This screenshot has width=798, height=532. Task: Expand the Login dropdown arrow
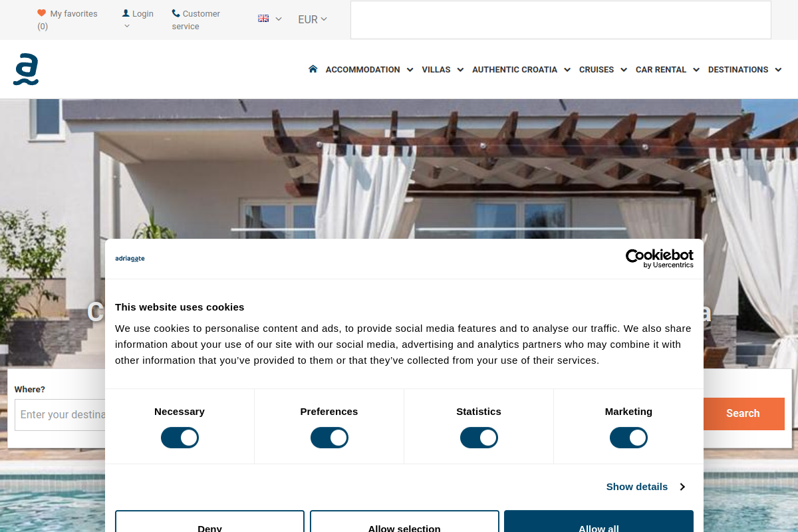(x=127, y=27)
